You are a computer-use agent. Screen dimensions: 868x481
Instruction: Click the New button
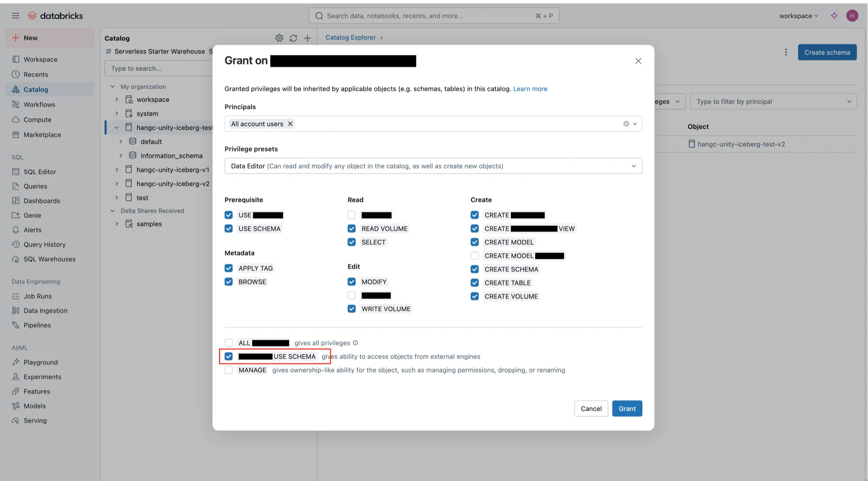[x=50, y=38]
